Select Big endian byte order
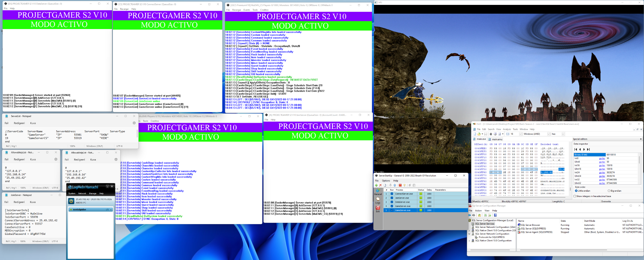This screenshot has width=644, height=260. point(615,191)
